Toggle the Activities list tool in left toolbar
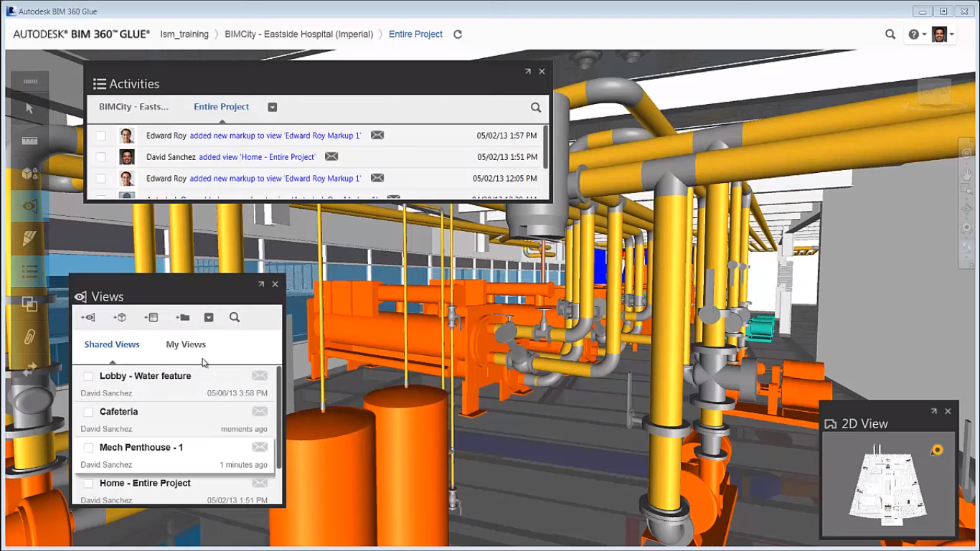This screenshot has height=551, width=980. click(29, 271)
